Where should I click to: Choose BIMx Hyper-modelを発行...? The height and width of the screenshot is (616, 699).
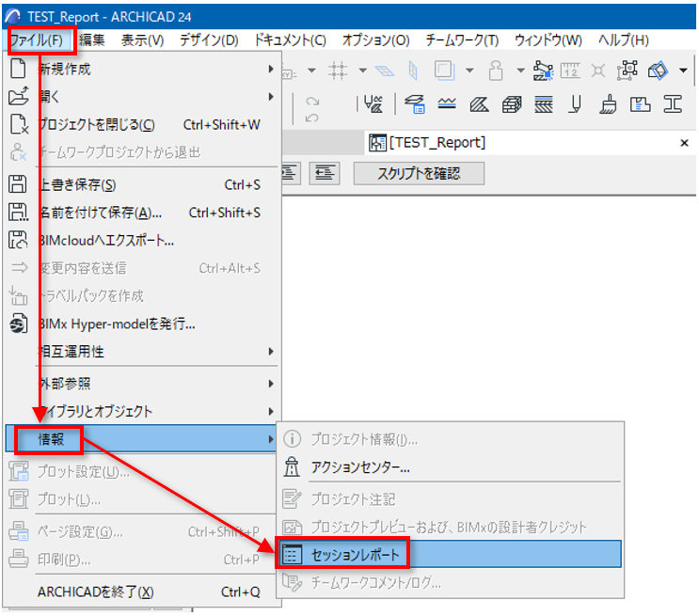pos(142,324)
